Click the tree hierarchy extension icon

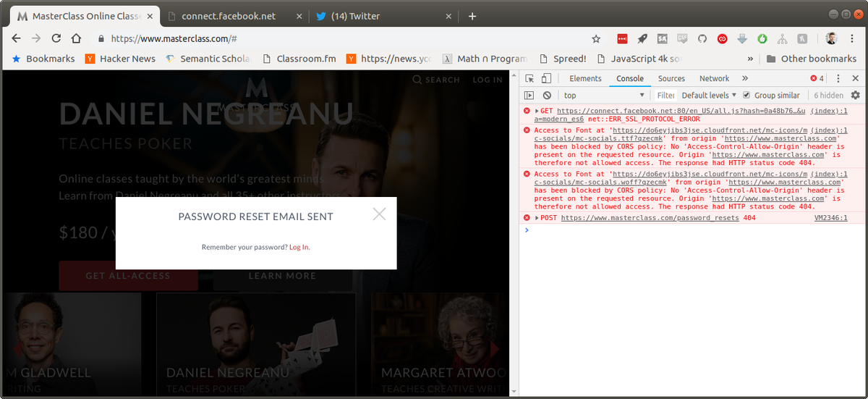click(782, 39)
